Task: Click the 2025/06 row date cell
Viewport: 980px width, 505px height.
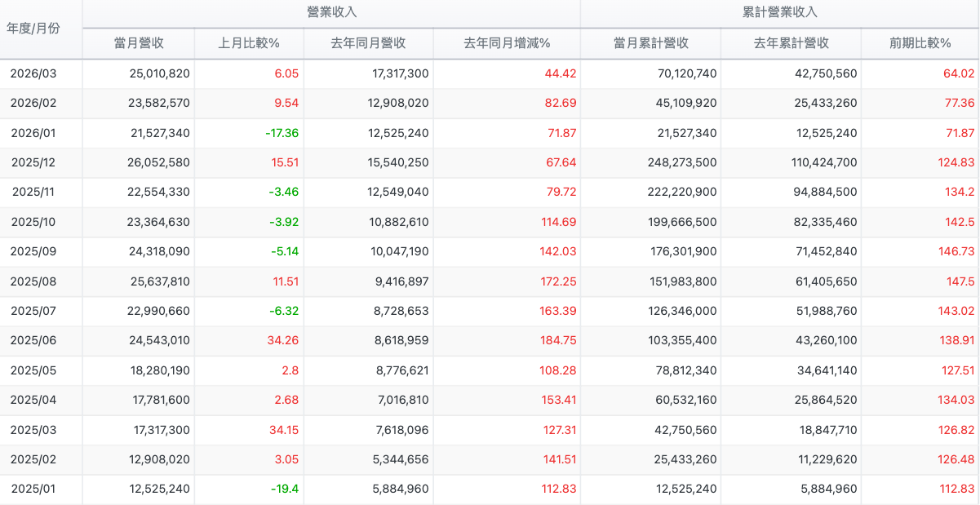Action: [x=33, y=340]
